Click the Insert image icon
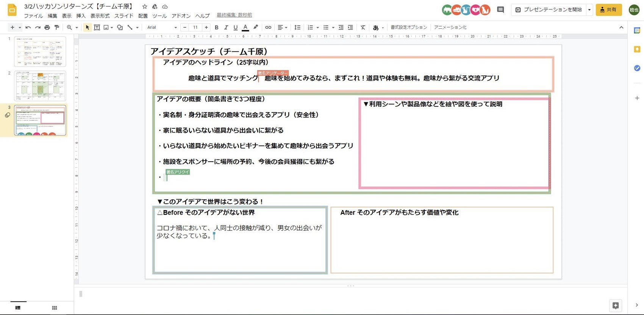Screen dimensions: 644x315 click(106, 27)
